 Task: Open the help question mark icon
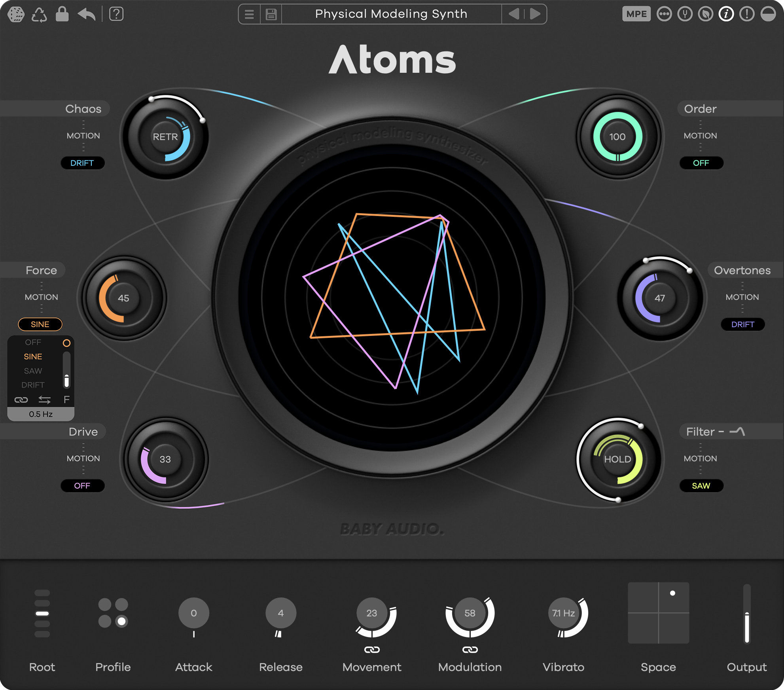[x=116, y=14]
